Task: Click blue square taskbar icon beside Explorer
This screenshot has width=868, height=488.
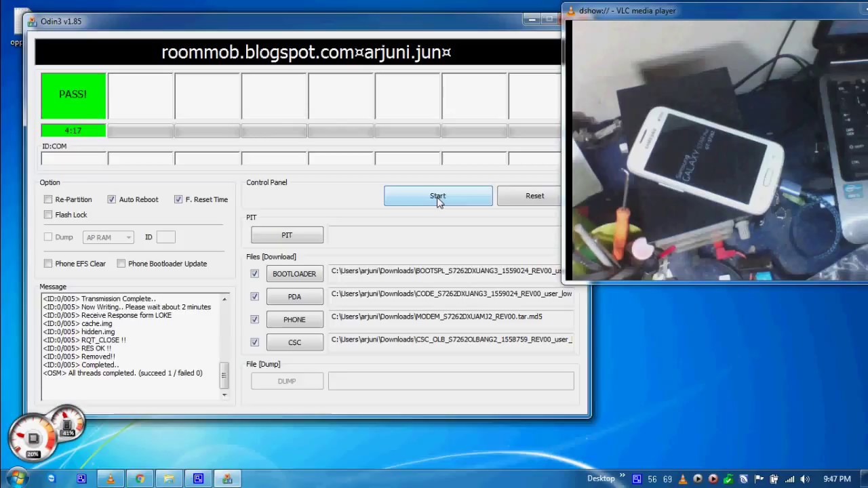Action: coord(198,479)
